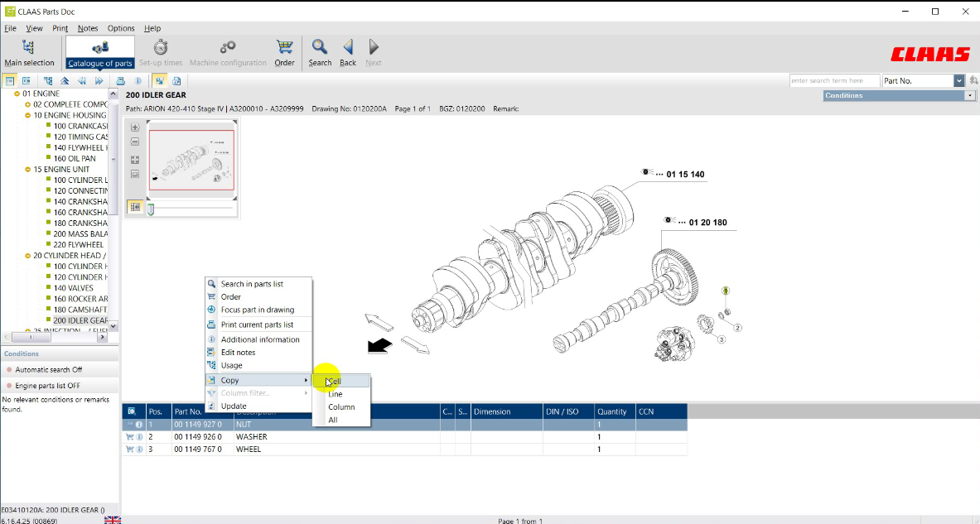Toggle Engine parts list OFF
Viewport: 980px width, 524px height.
click(x=47, y=386)
